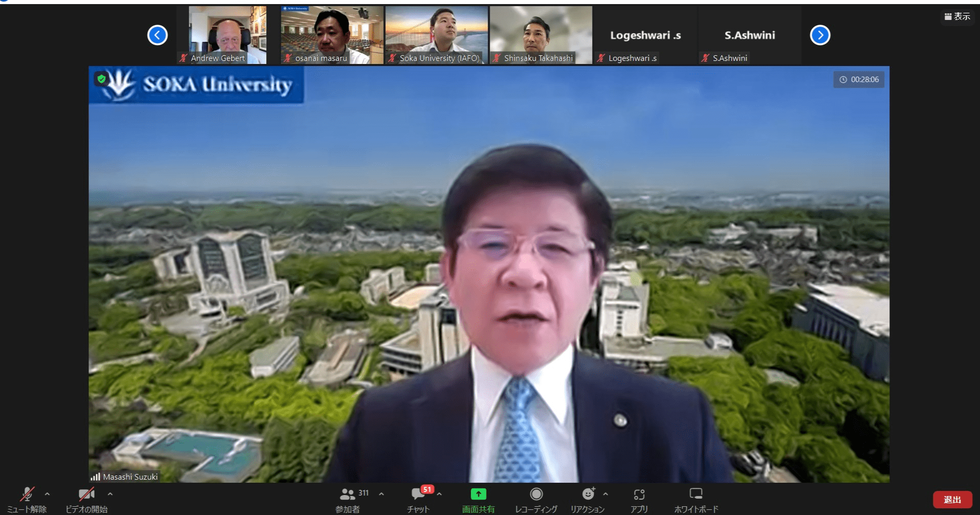The height and width of the screenshot is (515, 980).
Task: Expand audio options arrow next to microphone
Action: (47, 494)
